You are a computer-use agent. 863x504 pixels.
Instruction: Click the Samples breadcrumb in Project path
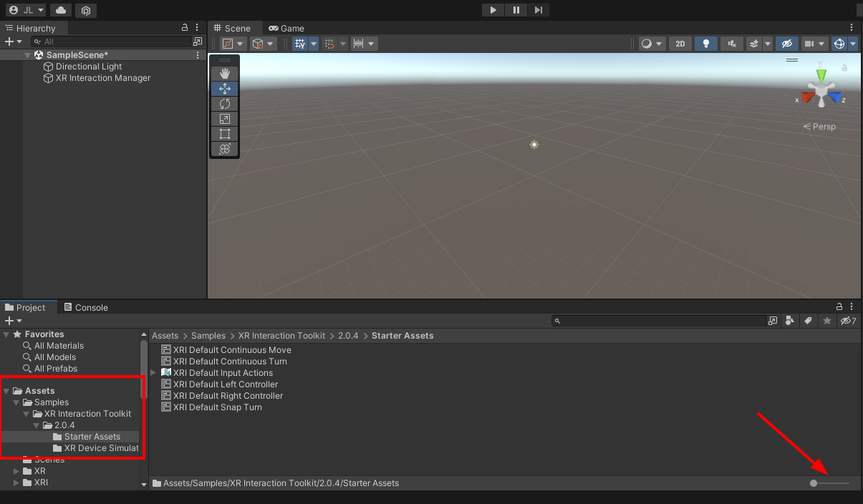[208, 335]
